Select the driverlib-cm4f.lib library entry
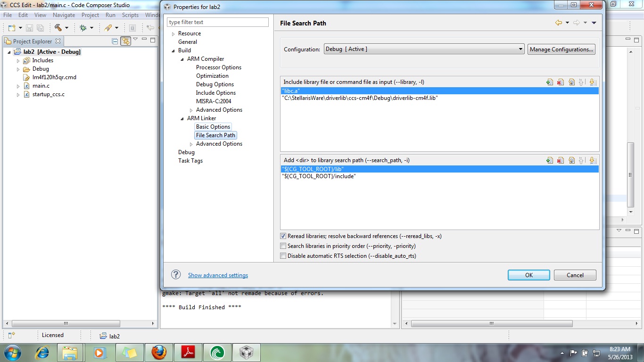Viewport: 644px width, 362px height. [439, 98]
